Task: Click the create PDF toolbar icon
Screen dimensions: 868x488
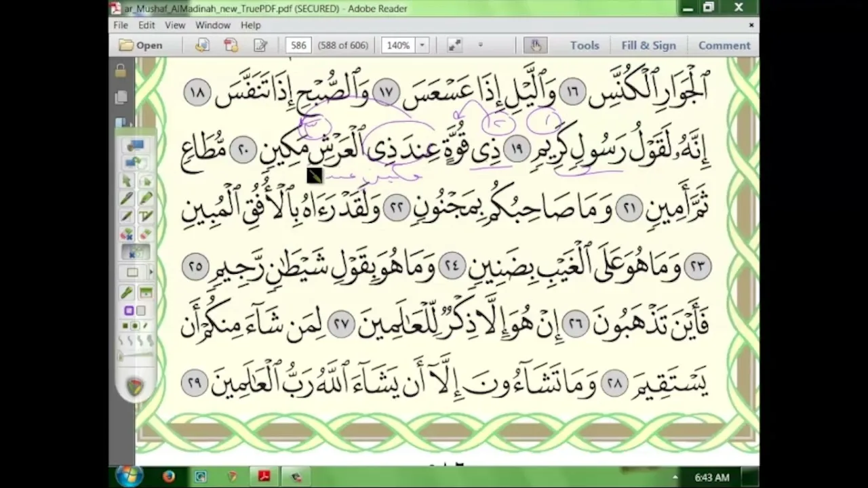Action: (x=231, y=45)
